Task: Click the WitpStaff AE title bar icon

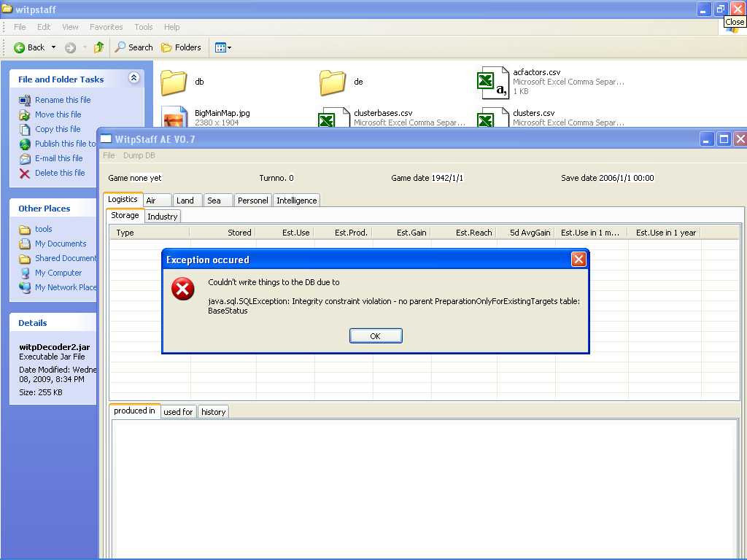Action: 107,139
